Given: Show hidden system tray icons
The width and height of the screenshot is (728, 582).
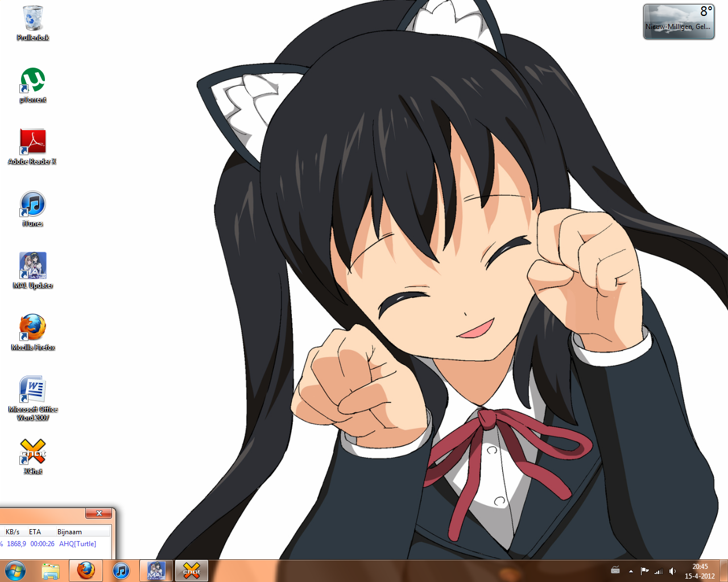Looking at the screenshot, I should pyautogui.click(x=631, y=571).
